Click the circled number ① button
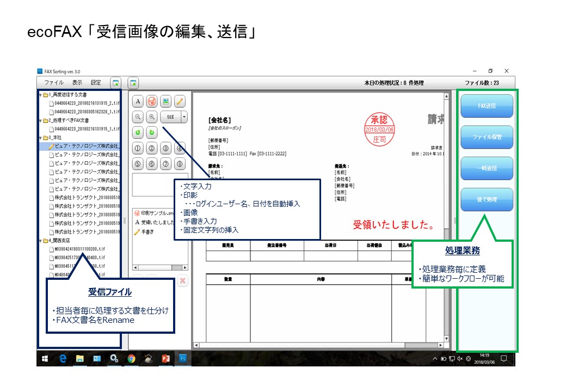The width and height of the screenshot is (566, 392). [x=138, y=148]
